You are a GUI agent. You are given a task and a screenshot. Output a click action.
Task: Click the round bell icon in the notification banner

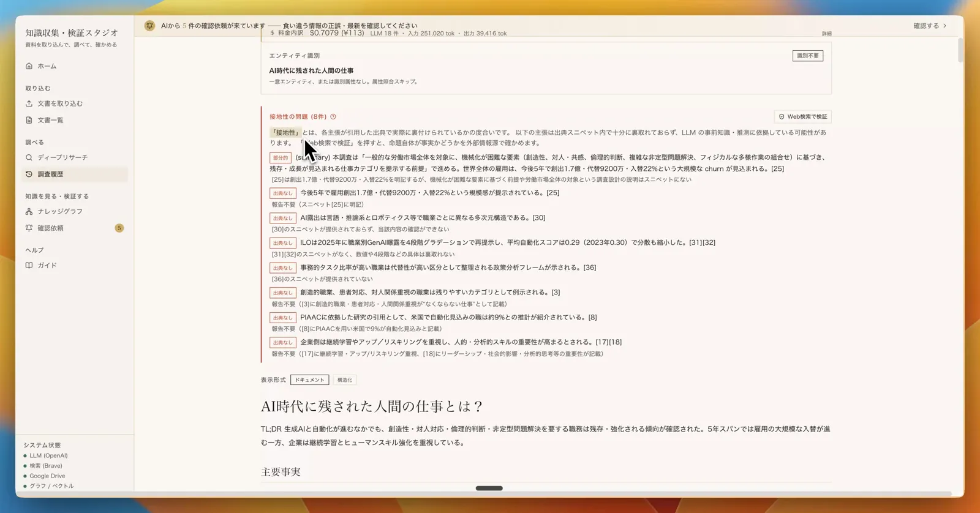(149, 26)
